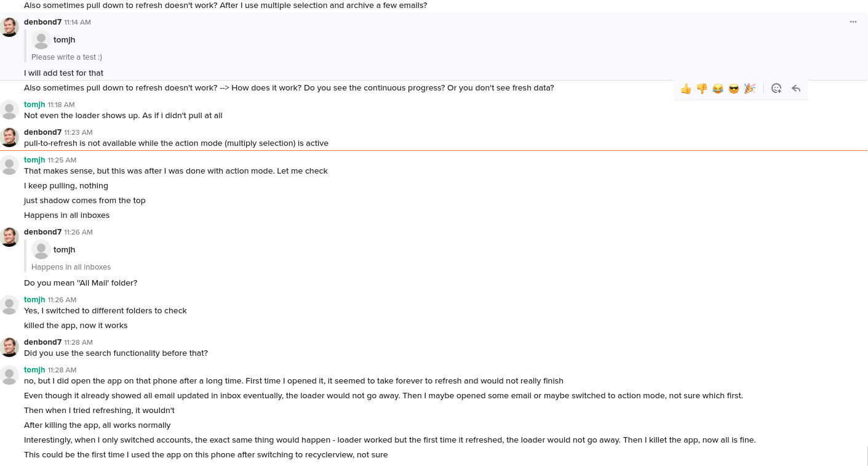
Task: Click the 'pull-to-refresh is not available' message
Action: pyautogui.click(x=176, y=143)
